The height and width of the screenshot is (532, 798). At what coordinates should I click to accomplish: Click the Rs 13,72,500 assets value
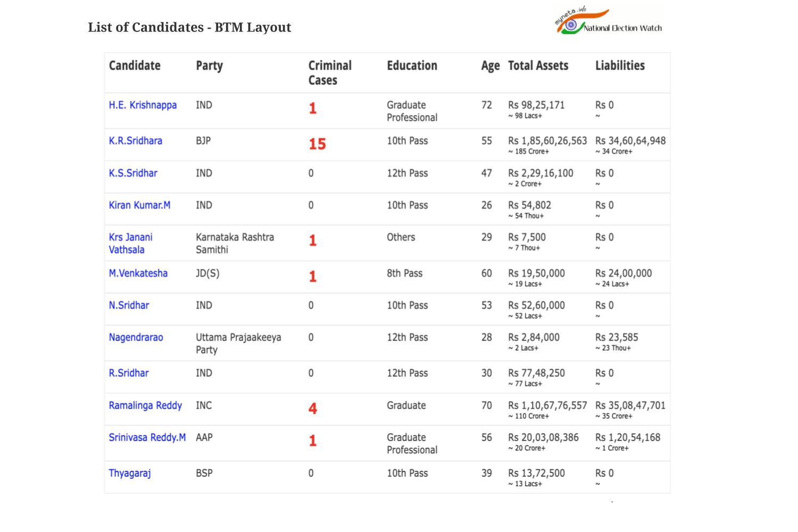coord(536,473)
